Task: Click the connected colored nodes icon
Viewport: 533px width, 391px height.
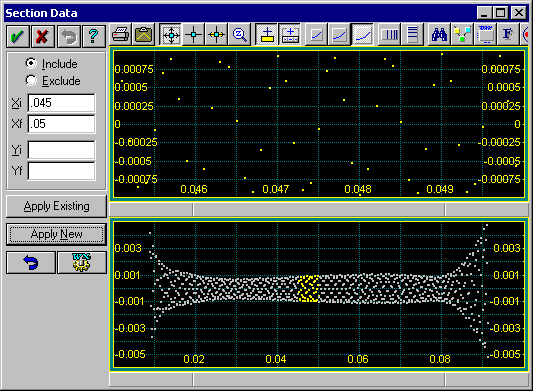Action: click(x=462, y=34)
